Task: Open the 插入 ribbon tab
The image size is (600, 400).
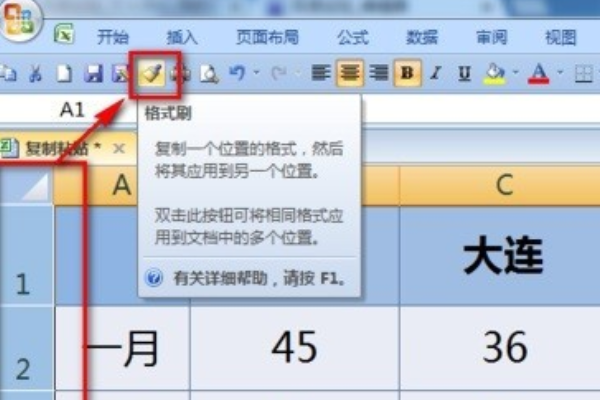Action: click(182, 38)
